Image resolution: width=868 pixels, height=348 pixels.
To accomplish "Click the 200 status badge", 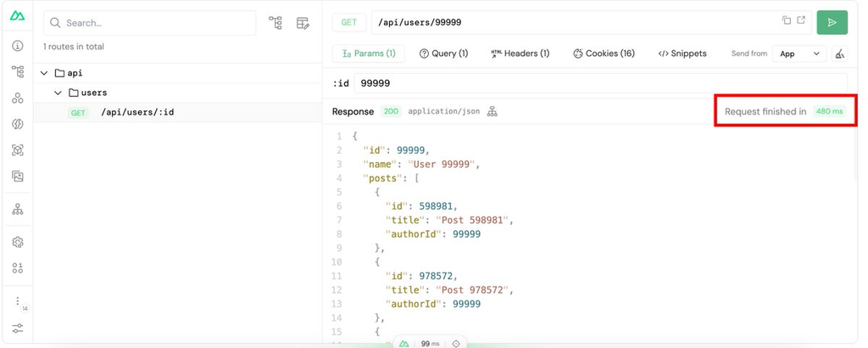I will [391, 111].
